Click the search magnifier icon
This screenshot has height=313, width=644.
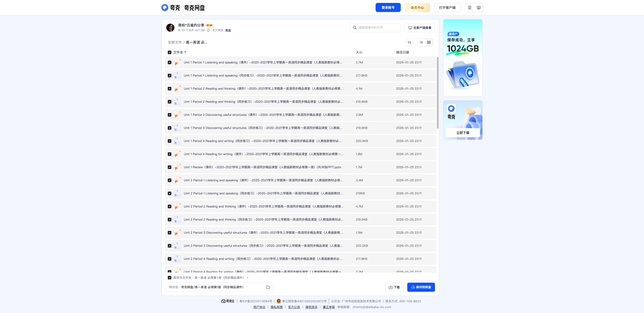pos(355,28)
